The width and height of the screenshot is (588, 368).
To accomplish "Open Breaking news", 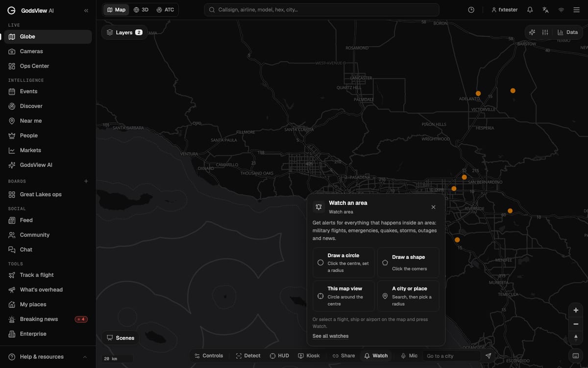I will (48, 319).
